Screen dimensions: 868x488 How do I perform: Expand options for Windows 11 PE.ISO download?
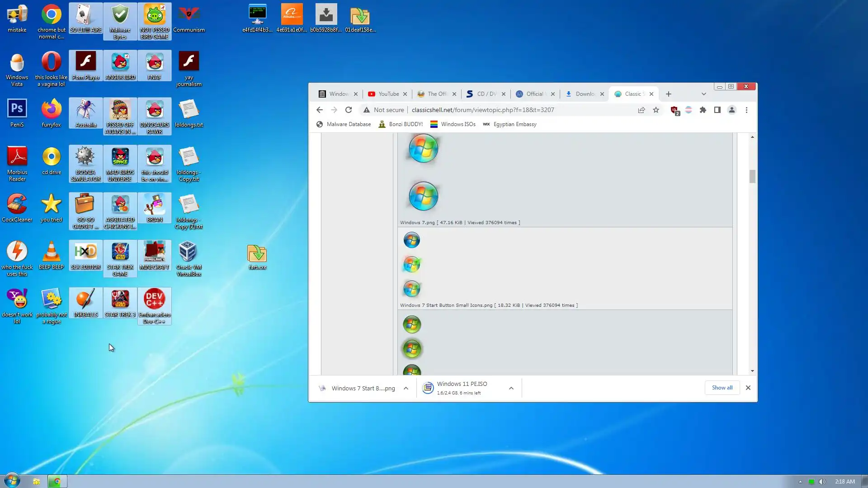(511, 388)
